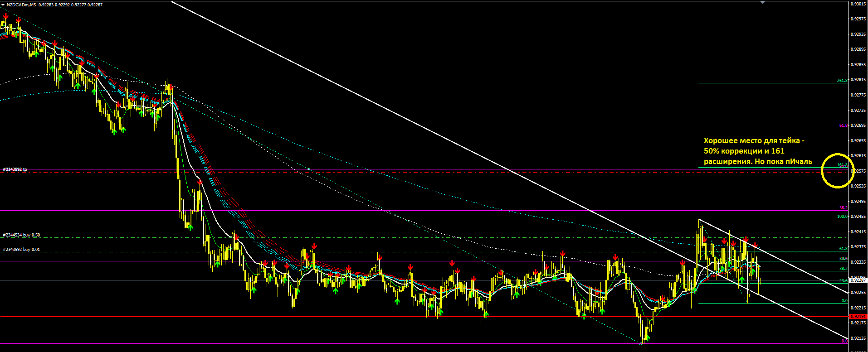This screenshot has width=868, height=352.
Task: Select the 23.6 Fibonacci level label
Action: [844, 281]
